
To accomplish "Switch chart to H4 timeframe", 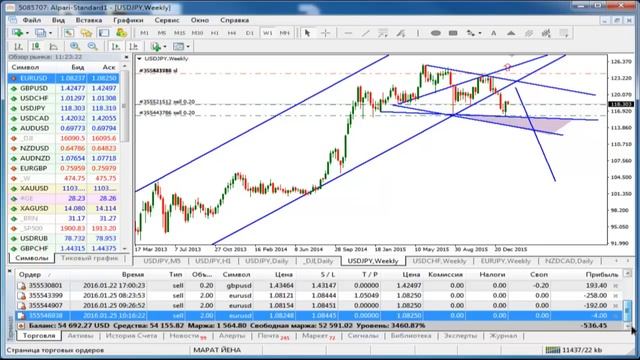I will pyautogui.click(x=232, y=33).
